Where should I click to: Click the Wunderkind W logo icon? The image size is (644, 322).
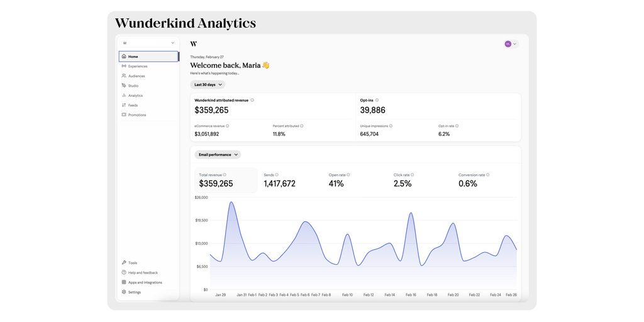pyautogui.click(x=193, y=44)
